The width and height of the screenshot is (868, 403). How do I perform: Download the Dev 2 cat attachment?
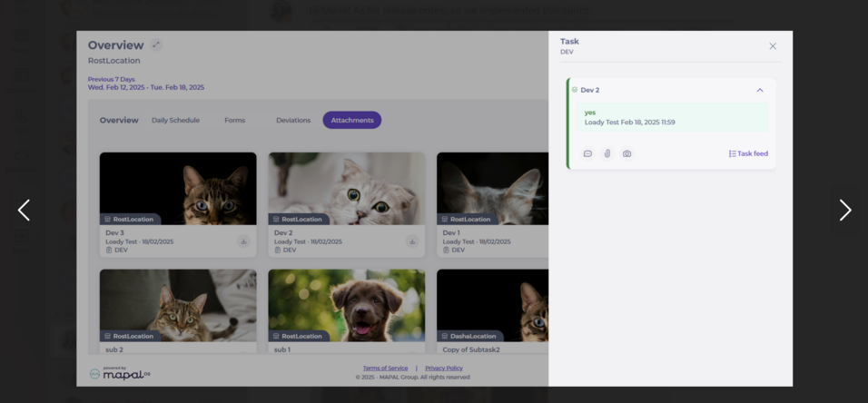click(412, 241)
